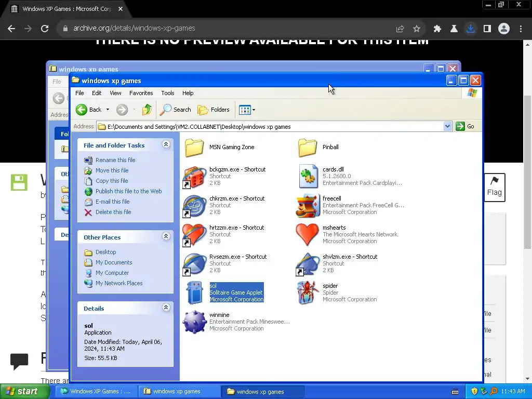Select the freecell game icon
The width and height of the screenshot is (532, 399).
308,206
